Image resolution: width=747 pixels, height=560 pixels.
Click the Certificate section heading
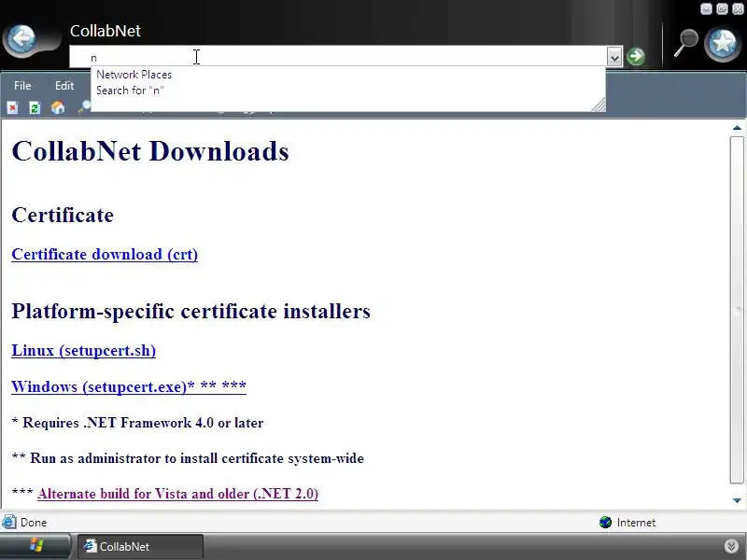[x=63, y=216]
